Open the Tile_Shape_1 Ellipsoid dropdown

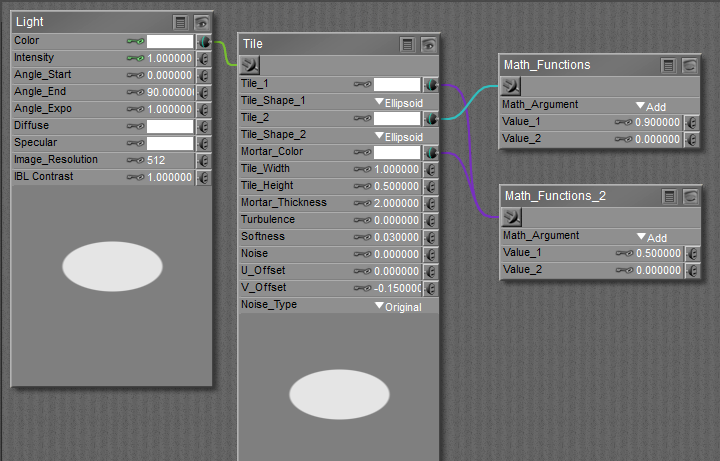click(399, 103)
